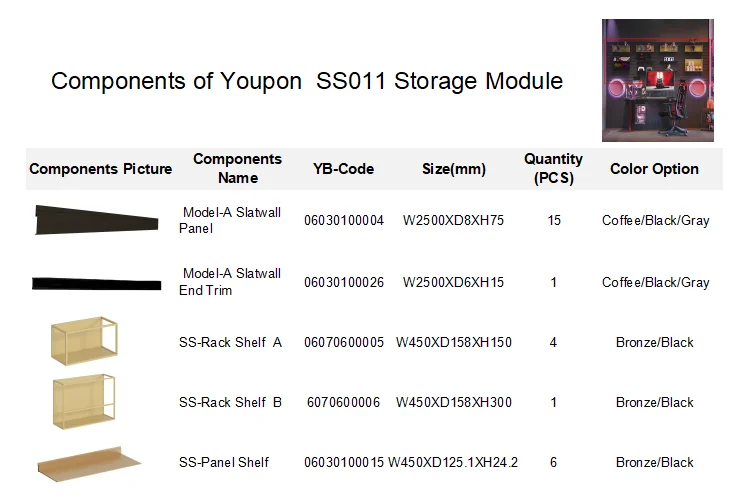Click the SS-Rack Shelf A name
Viewport: 750px width, 504px height.
(230, 343)
